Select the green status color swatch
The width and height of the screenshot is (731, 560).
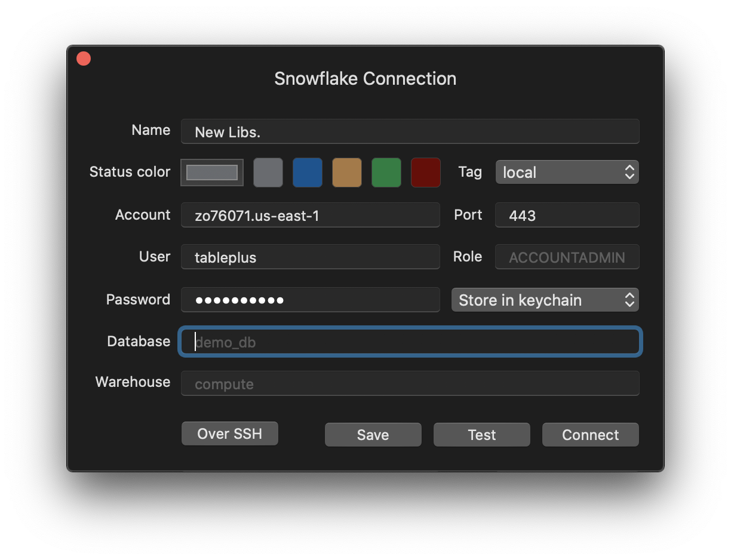point(386,172)
